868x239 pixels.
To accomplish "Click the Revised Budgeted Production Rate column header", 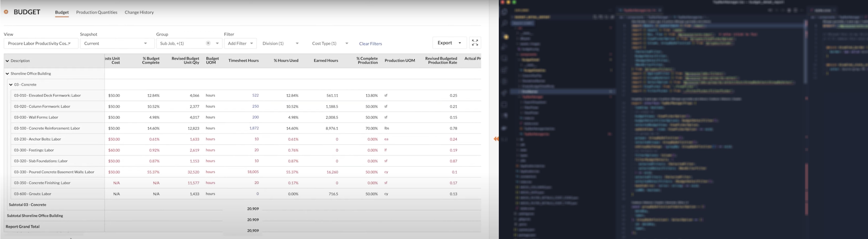I will [441, 61].
